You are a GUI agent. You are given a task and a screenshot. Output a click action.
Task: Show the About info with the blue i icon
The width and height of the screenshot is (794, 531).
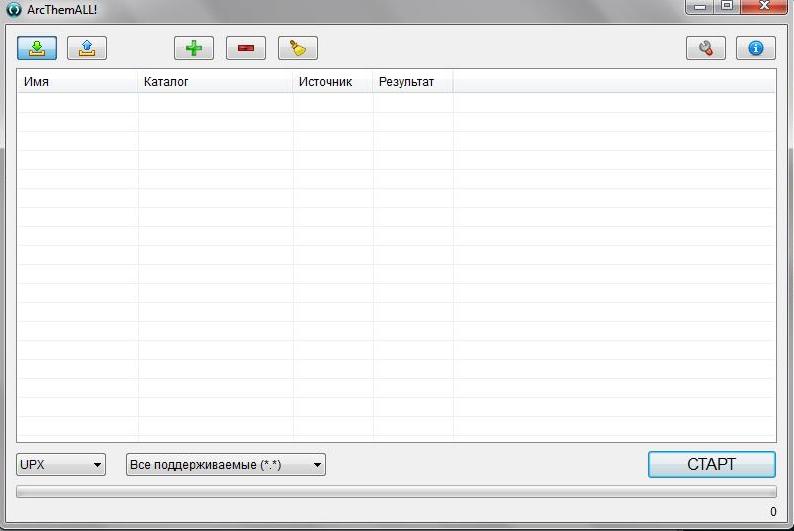(756, 48)
